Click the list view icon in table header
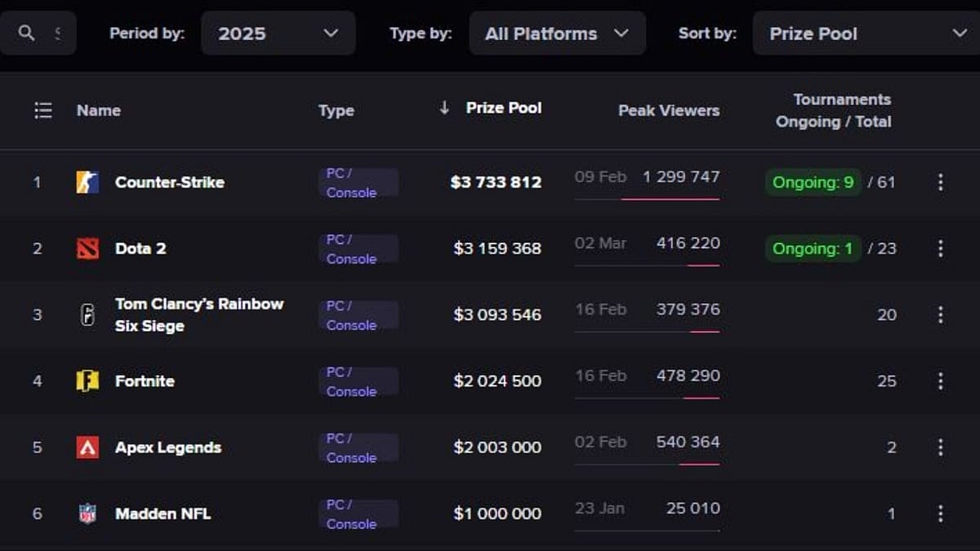This screenshot has height=551, width=980. point(43,110)
